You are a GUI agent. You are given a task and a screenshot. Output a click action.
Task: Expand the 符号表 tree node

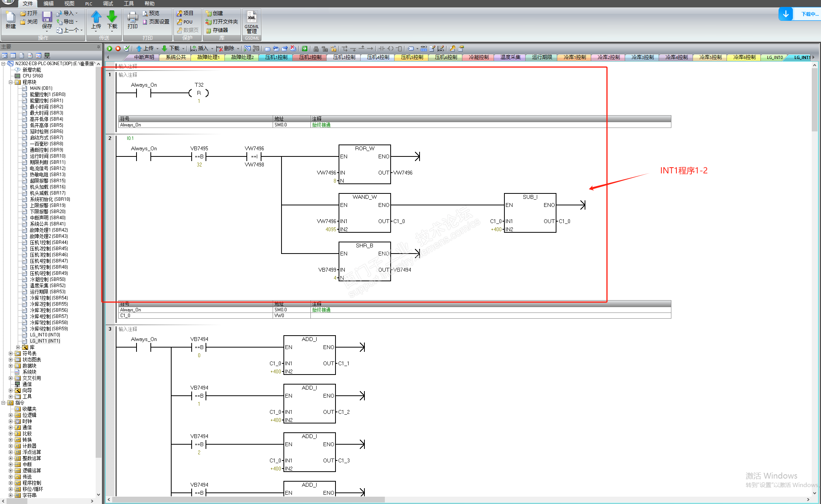pos(11,353)
